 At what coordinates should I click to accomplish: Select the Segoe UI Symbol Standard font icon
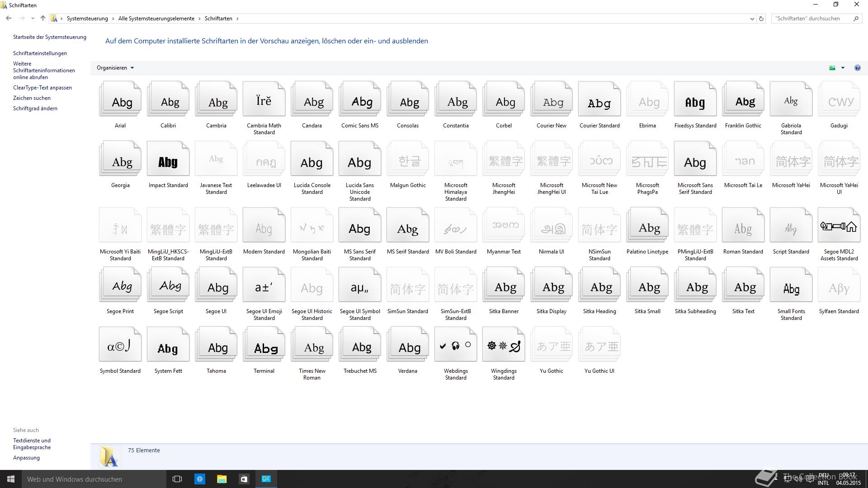(360, 285)
